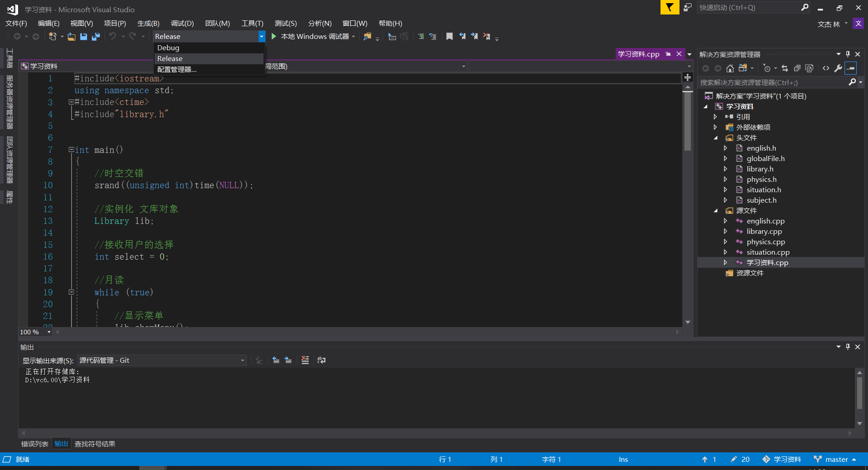Select Debug in the open configuration dropdown
Image resolution: width=868 pixels, height=470 pixels.
168,47
